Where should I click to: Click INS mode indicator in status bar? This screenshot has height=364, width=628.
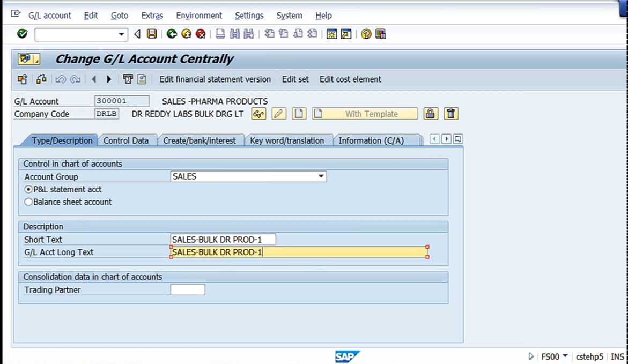(617, 356)
